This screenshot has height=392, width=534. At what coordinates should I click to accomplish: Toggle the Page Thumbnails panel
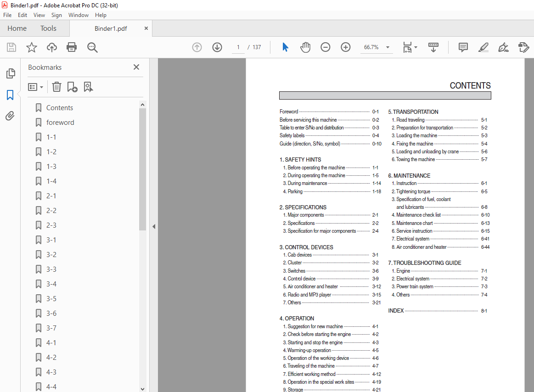[10, 73]
